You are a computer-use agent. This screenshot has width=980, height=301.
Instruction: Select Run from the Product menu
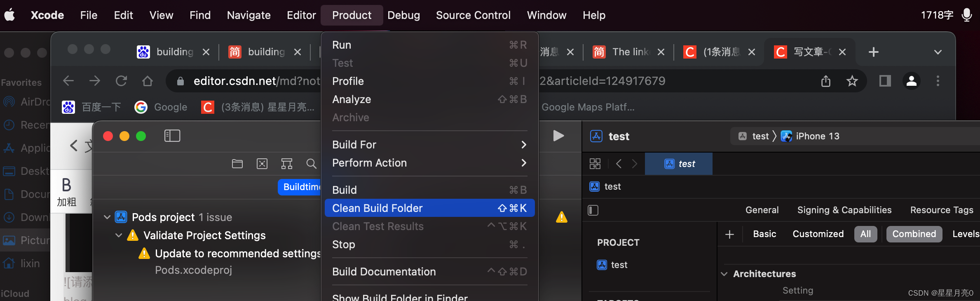[x=429, y=45]
